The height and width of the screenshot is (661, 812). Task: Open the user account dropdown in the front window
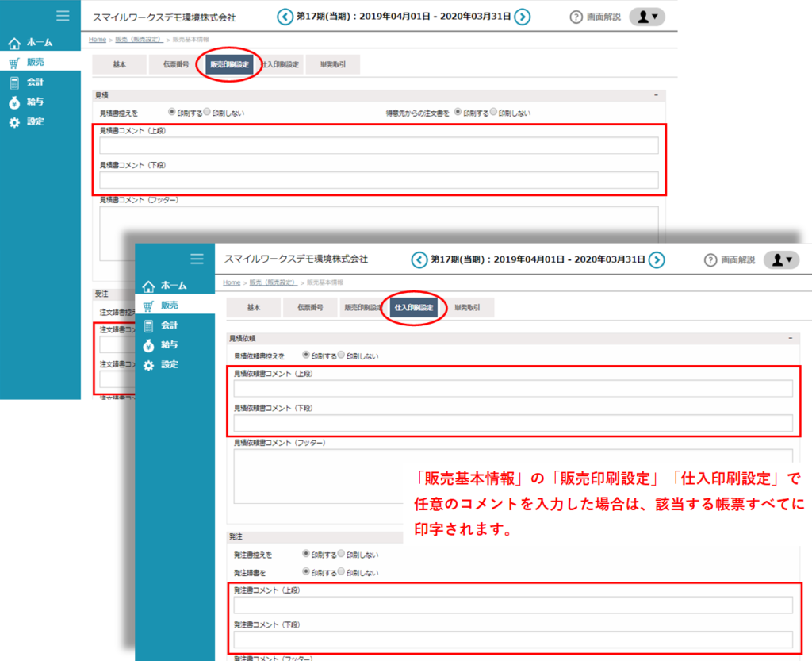coord(781,260)
